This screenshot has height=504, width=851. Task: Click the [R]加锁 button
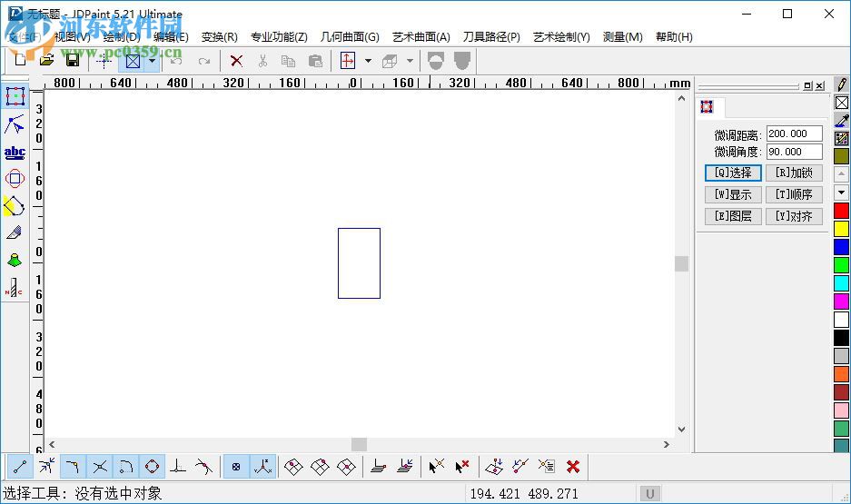point(794,173)
